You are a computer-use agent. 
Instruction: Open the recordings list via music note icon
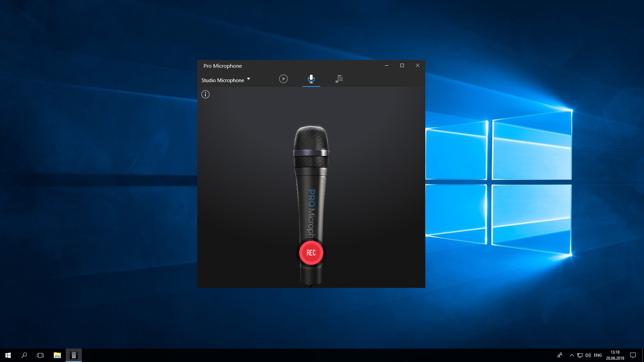click(x=339, y=79)
